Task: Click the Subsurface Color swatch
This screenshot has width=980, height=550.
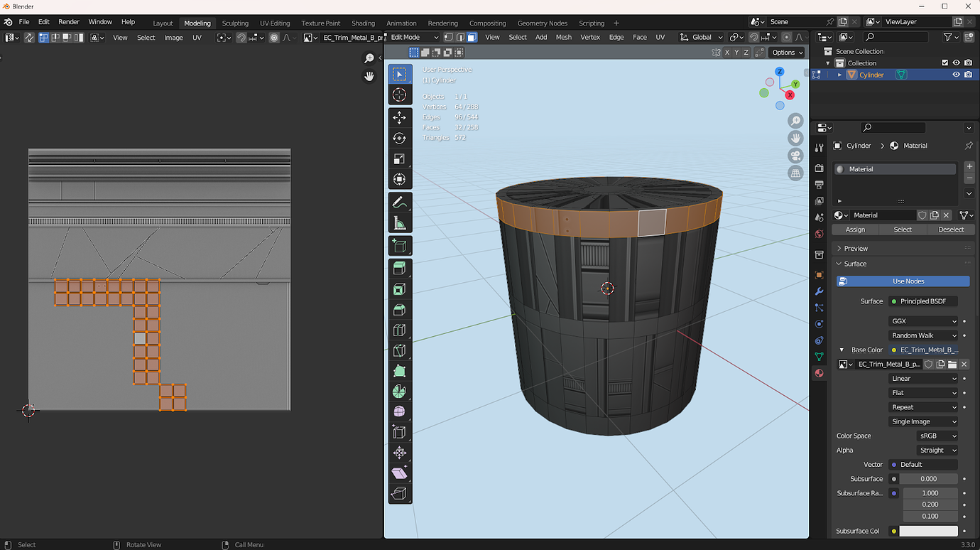Action: coord(930,530)
